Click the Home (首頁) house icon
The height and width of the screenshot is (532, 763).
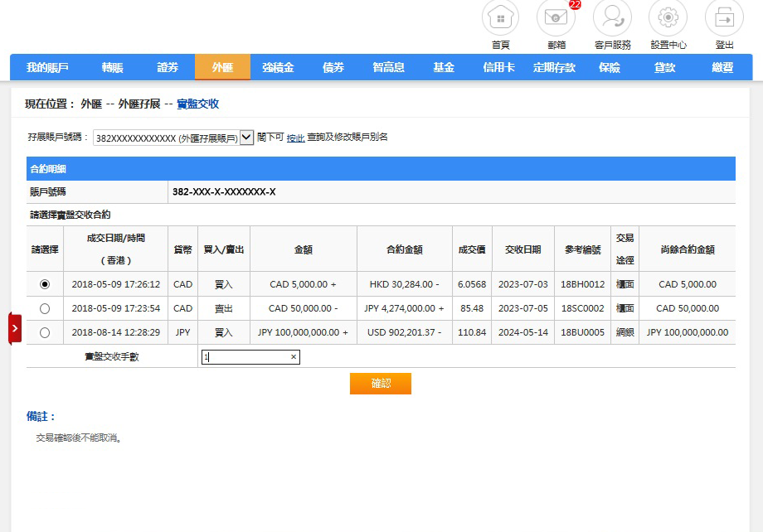[x=500, y=17]
